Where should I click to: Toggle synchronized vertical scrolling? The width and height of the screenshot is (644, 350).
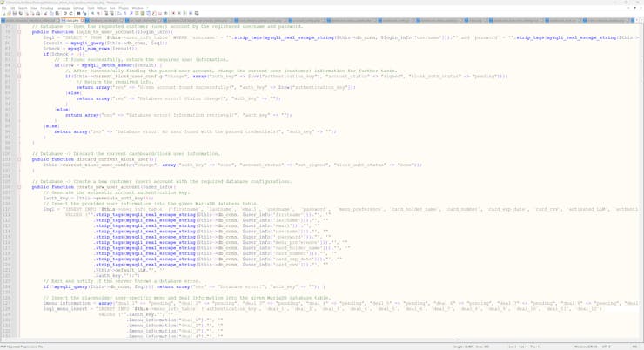click(x=105, y=13)
